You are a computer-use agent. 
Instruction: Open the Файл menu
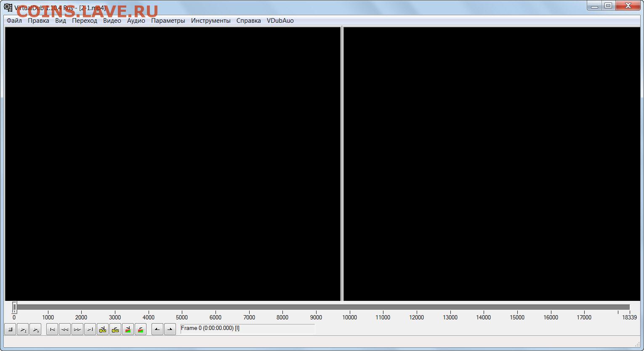[x=14, y=21]
